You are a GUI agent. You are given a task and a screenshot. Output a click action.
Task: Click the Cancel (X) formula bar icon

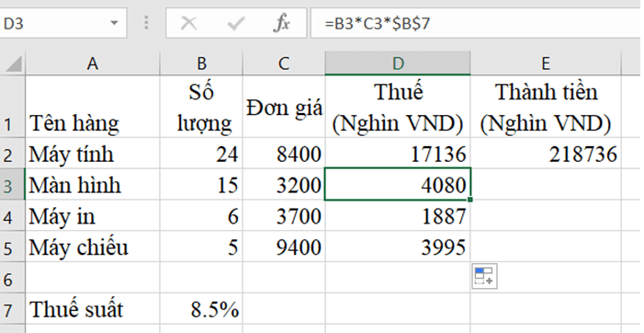coord(188,23)
